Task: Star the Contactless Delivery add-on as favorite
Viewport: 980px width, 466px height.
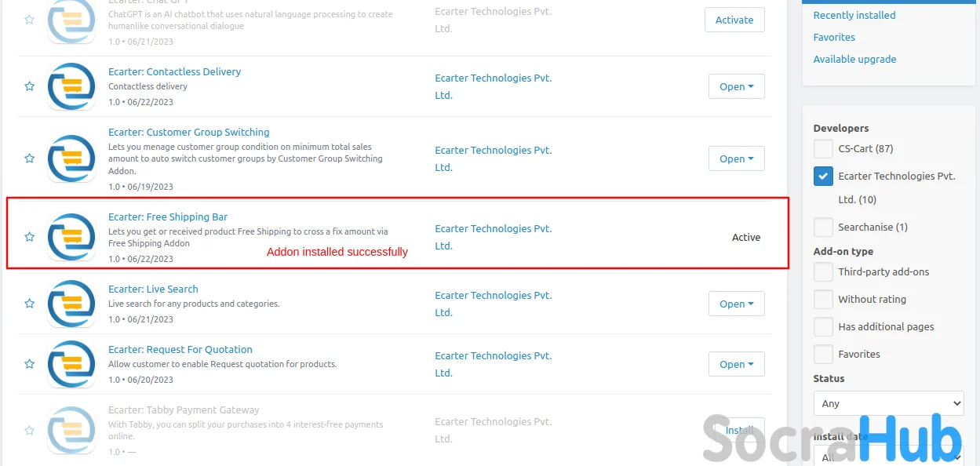Action: (29, 86)
